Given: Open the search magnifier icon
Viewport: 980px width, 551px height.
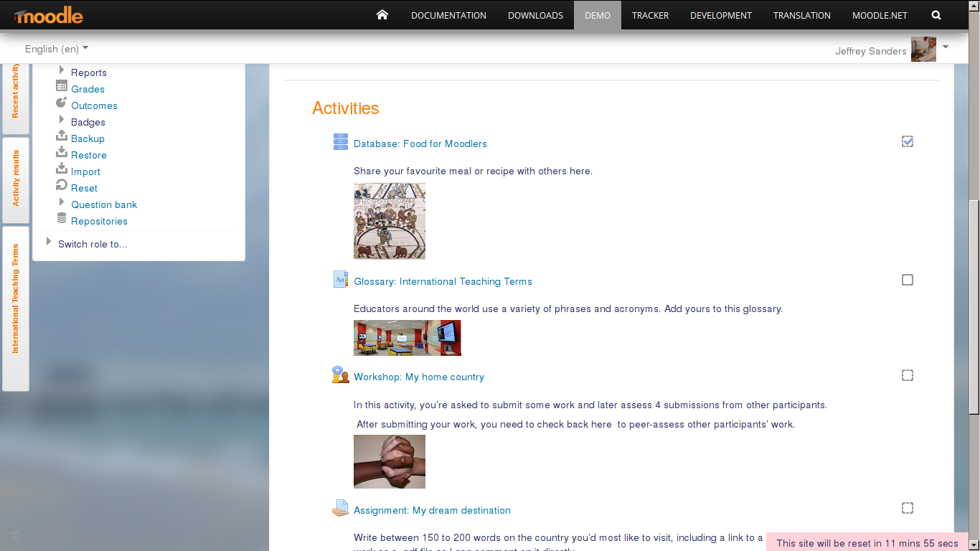Looking at the screenshot, I should click(x=936, y=15).
